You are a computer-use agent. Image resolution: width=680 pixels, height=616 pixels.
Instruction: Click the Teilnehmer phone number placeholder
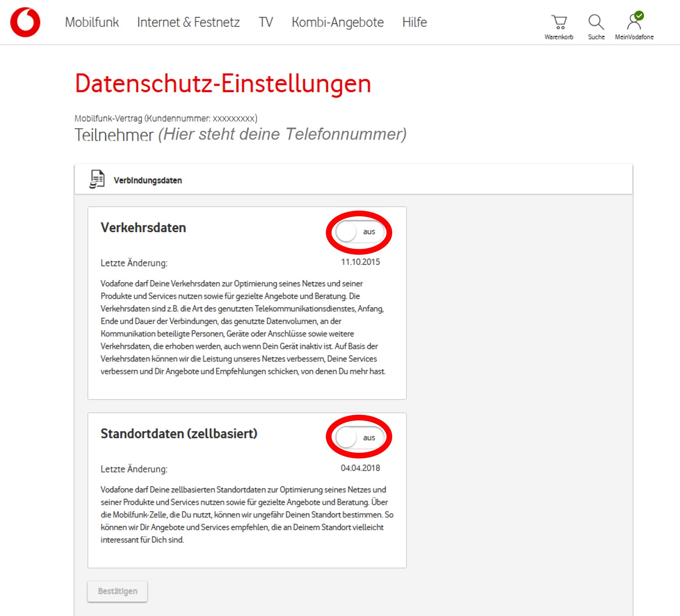coord(282,134)
